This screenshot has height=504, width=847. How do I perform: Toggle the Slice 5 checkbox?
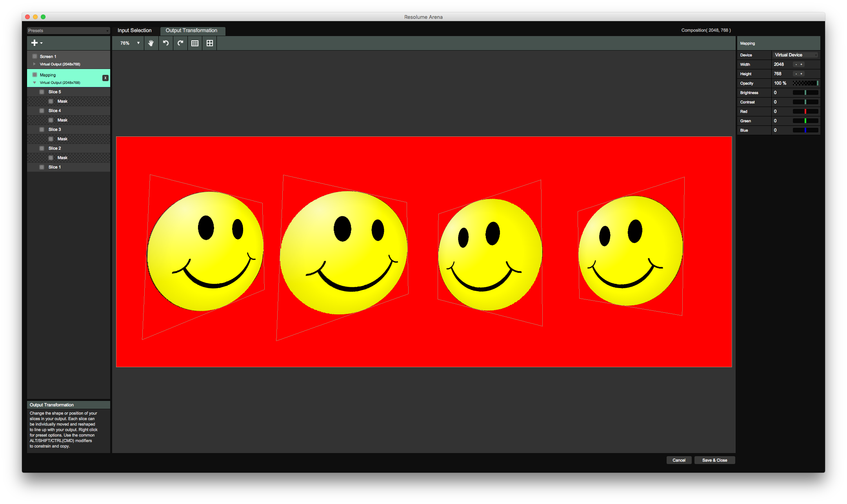(x=42, y=92)
